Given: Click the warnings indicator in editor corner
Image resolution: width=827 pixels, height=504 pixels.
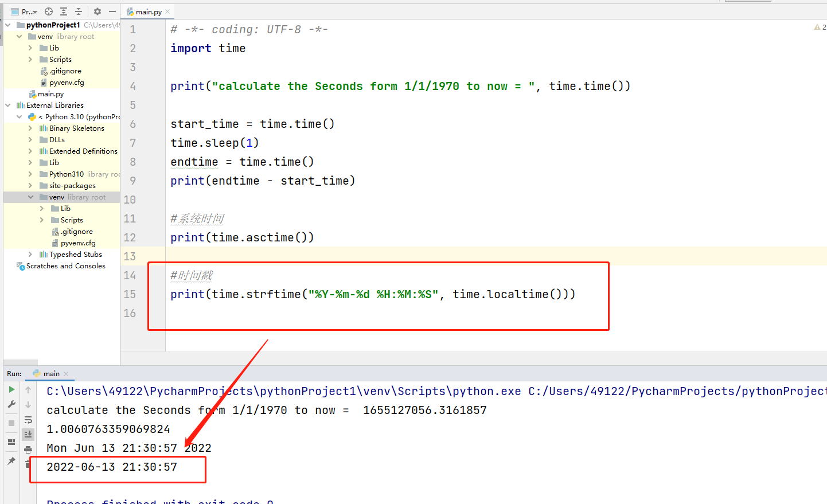Looking at the screenshot, I should pyautogui.click(x=820, y=27).
